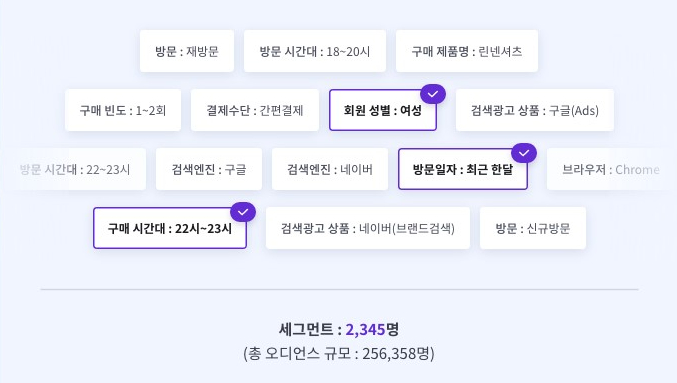This screenshot has height=383, width=677.
Task: Select the 검색엔진 : 네이버 chip
Action: pyautogui.click(x=330, y=169)
